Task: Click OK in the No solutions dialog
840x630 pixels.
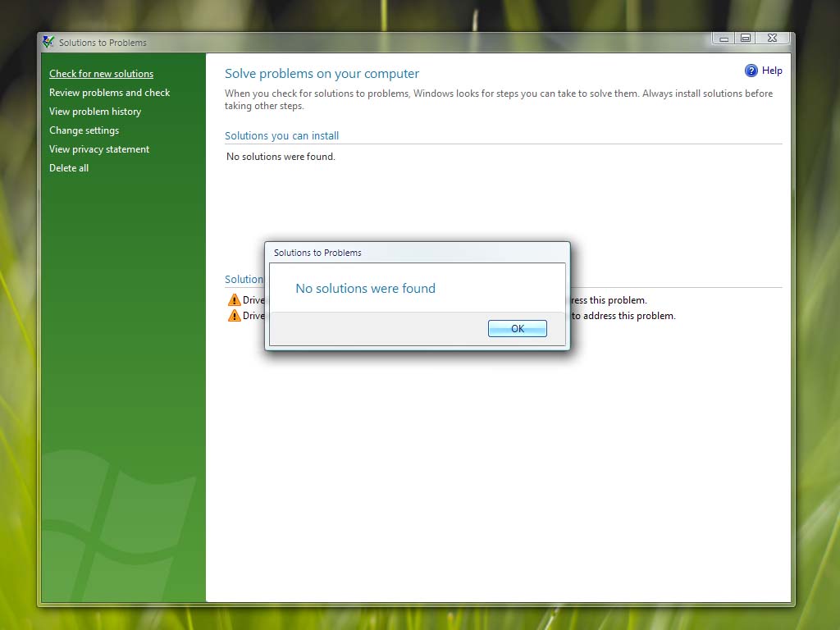Action: (517, 328)
